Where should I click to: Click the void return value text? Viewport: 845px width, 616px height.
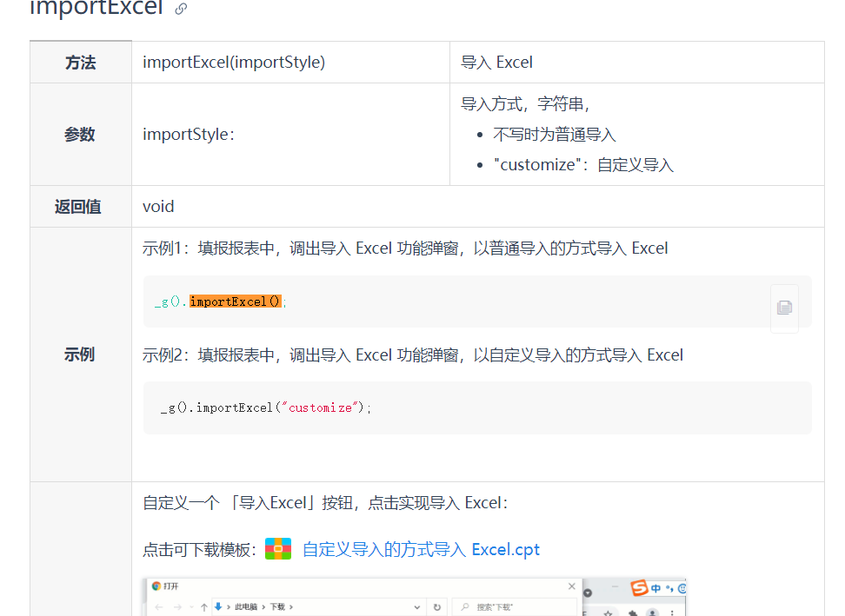tap(158, 206)
